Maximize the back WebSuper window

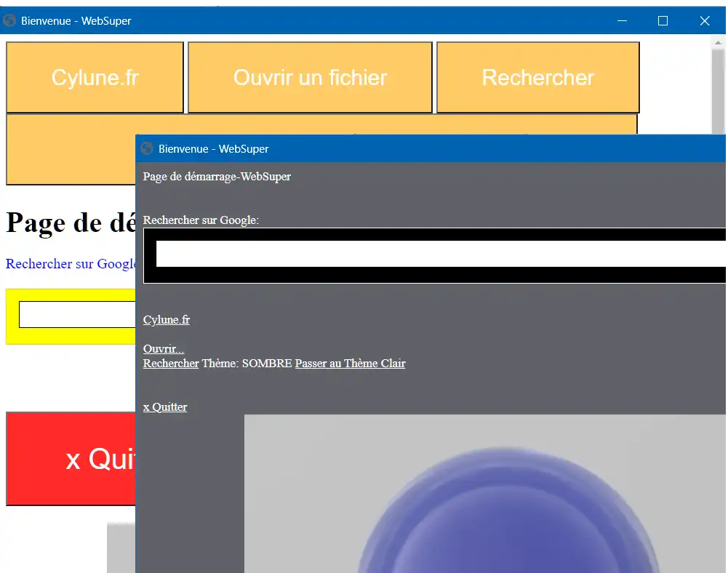[663, 21]
